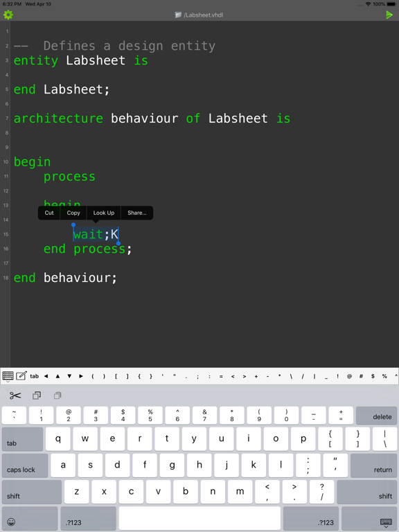Image resolution: width=399 pixels, height=532 pixels.
Task: Insert a hash symbol from the accessory bar
Action: [x=361, y=376]
